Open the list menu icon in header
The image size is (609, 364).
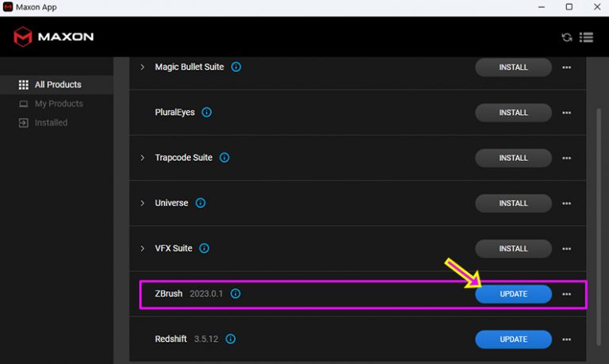[x=587, y=37]
